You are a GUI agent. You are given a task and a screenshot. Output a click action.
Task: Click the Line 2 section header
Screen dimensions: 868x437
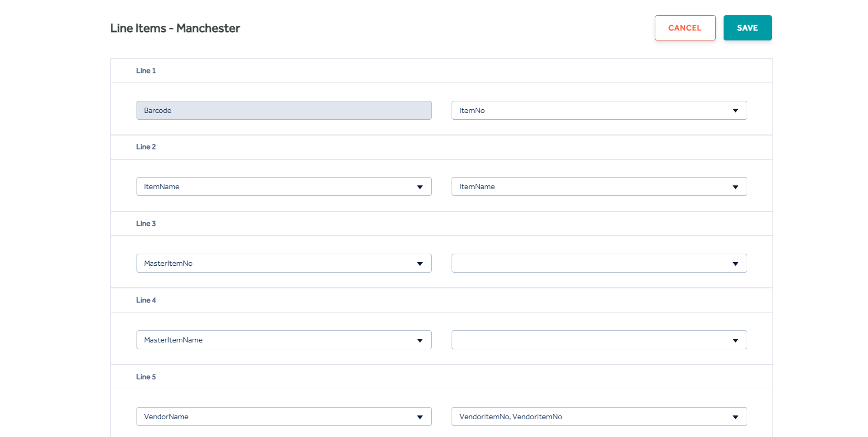[441, 147]
